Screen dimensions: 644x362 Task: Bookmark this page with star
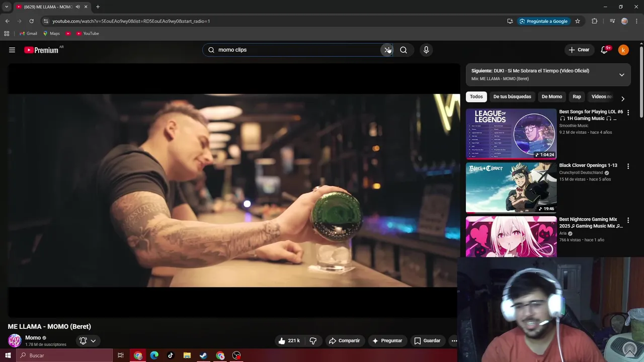click(x=578, y=21)
